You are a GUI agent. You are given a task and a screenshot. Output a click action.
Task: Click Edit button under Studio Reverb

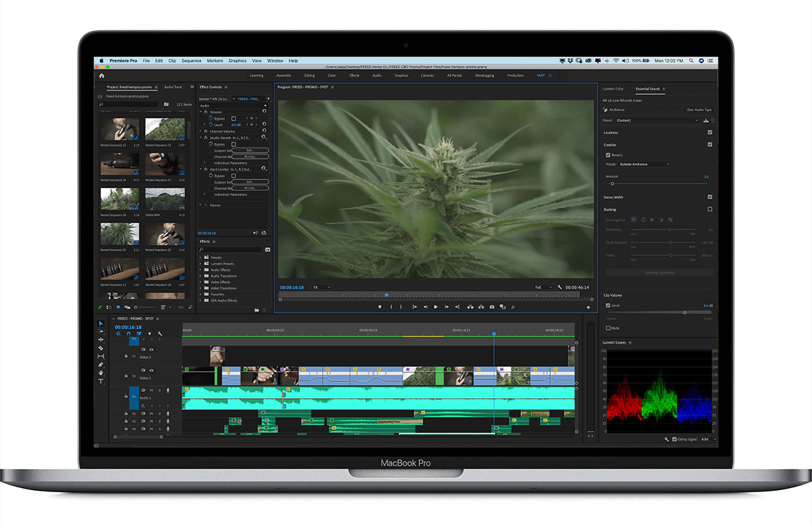[250, 150]
